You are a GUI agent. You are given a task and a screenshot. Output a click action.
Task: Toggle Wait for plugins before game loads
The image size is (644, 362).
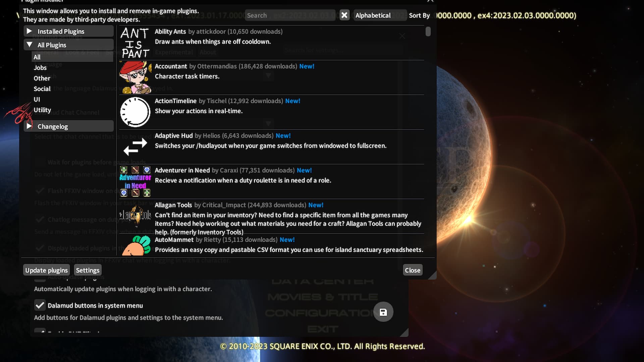[40, 162]
